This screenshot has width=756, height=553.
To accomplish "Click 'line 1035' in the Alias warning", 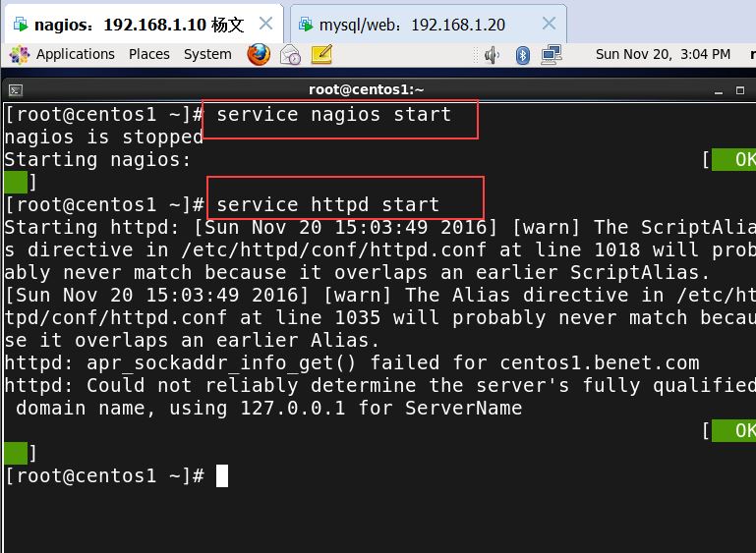I will pyautogui.click(x=327, y=318).
